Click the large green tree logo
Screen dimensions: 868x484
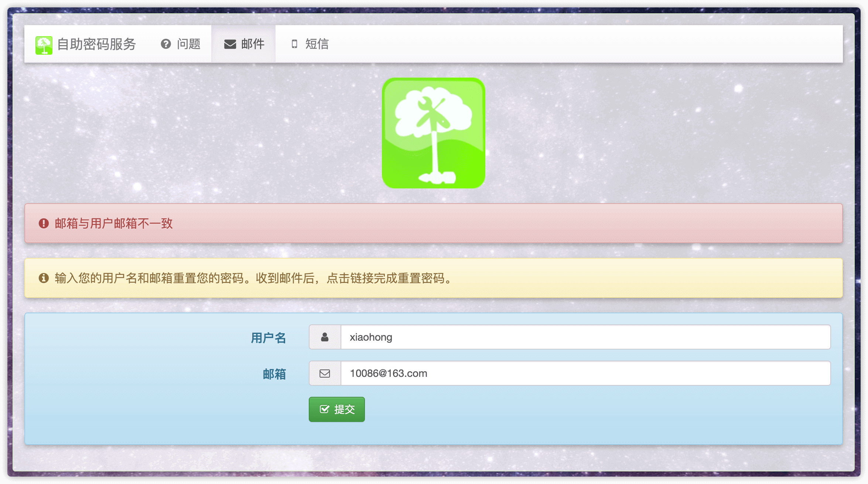pos(433,133)
